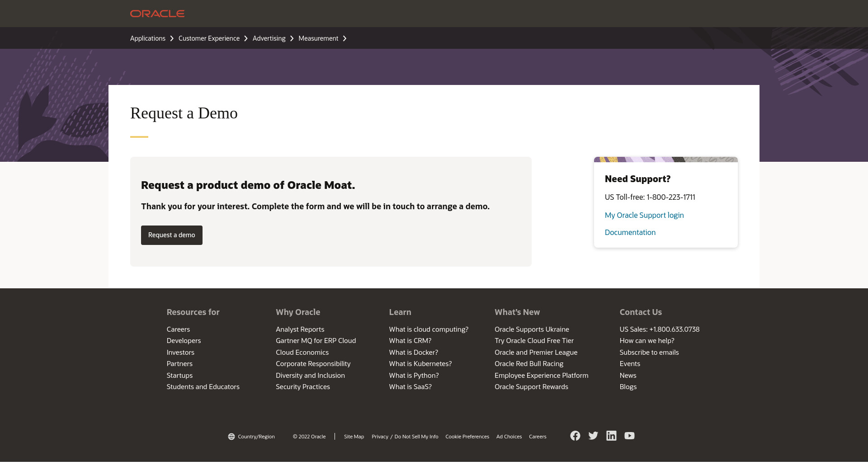Choose Country/Region selector in footer
The height and width of the screenshot is (470, 868).
[x=256, y=437]
